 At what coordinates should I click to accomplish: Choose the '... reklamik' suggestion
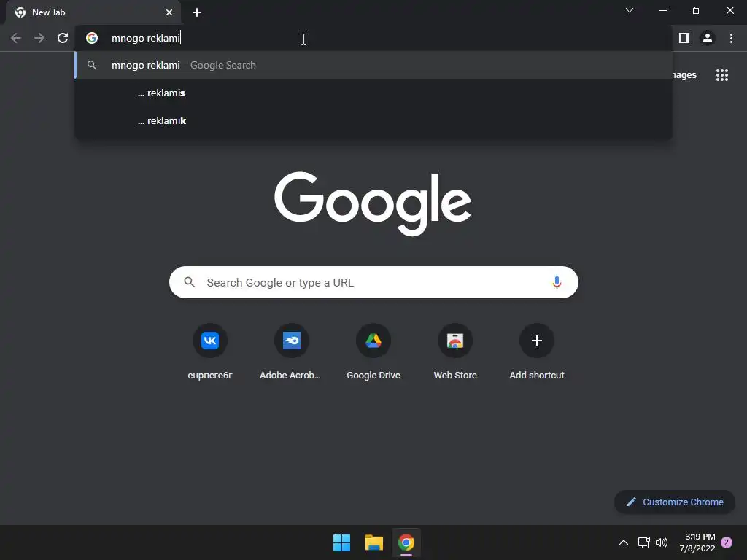373,120
